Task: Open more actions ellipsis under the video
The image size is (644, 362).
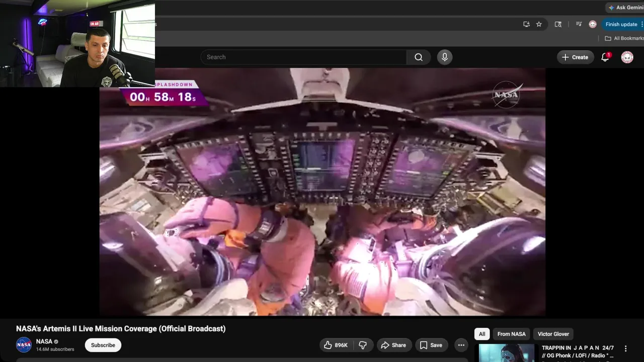Action: tap(461, 345)
